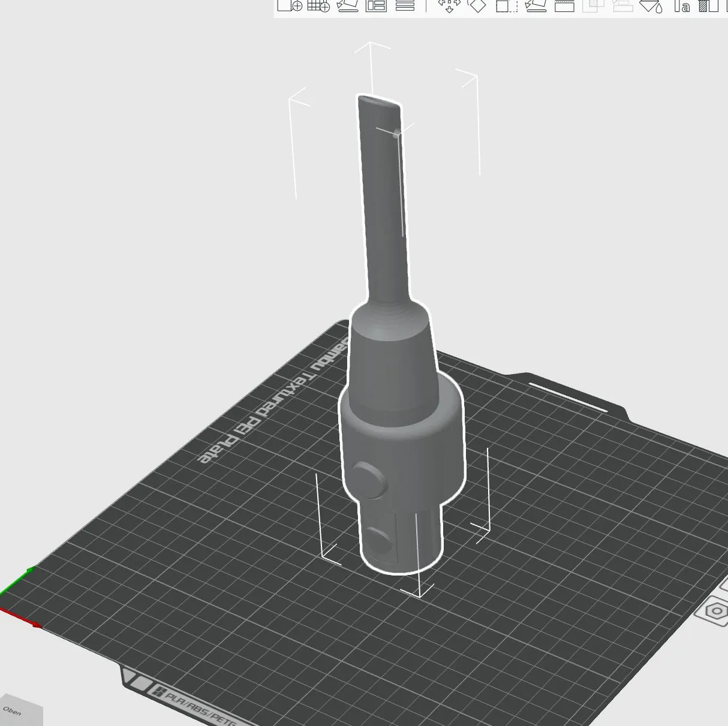Click the Mesh boolean tool icon

(x=593, y=5)
